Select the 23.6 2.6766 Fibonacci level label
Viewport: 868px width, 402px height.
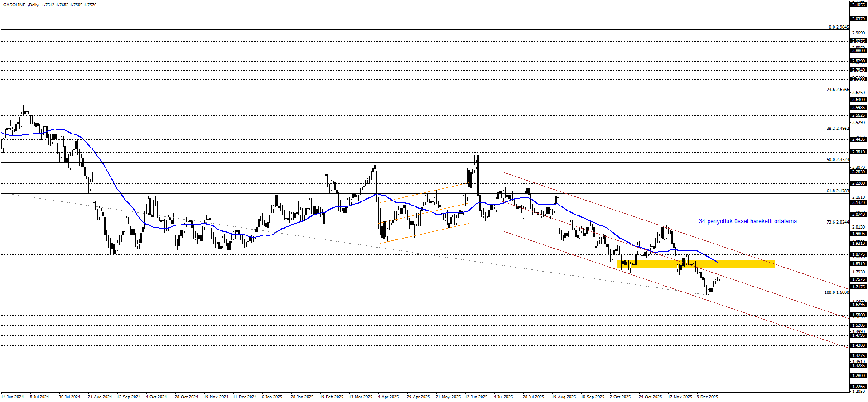[x=837, y=90]
